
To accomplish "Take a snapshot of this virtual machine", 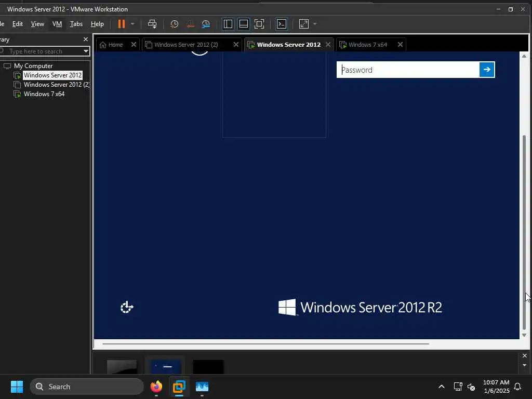I will (175, 24).
